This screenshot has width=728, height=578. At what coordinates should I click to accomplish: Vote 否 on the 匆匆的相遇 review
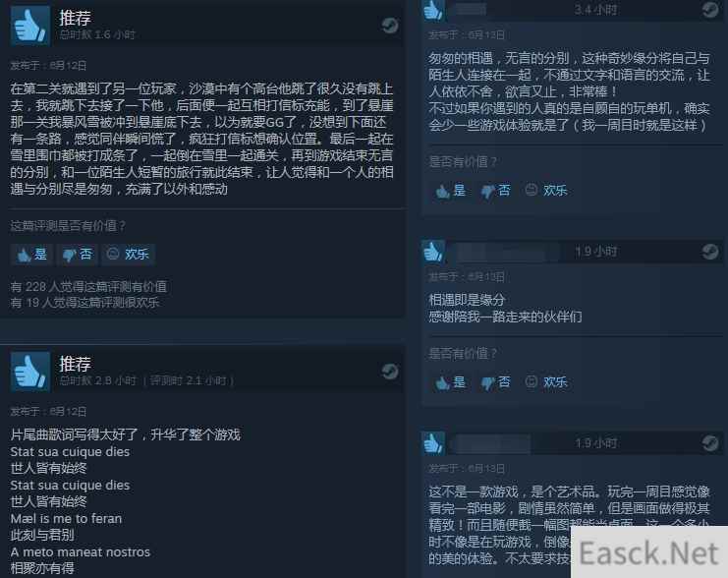click(x=495, y=191)
